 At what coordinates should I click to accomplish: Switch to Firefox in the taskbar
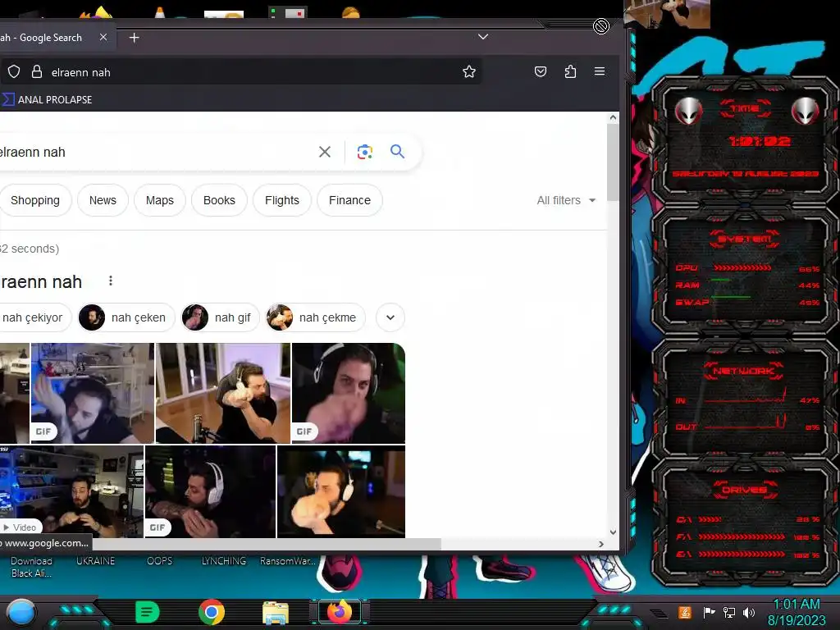[x=339, y=612]
